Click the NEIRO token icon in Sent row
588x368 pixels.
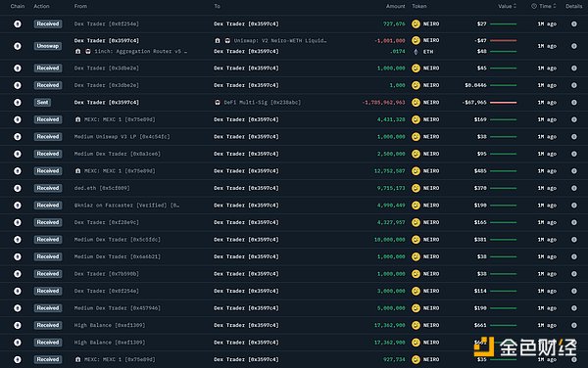[416, 102]
